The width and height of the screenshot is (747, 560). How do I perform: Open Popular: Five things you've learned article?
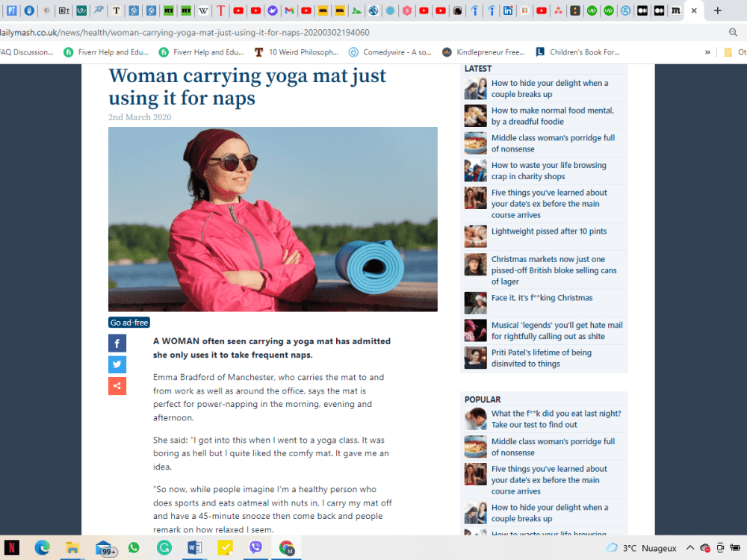(x=549, y=480)
